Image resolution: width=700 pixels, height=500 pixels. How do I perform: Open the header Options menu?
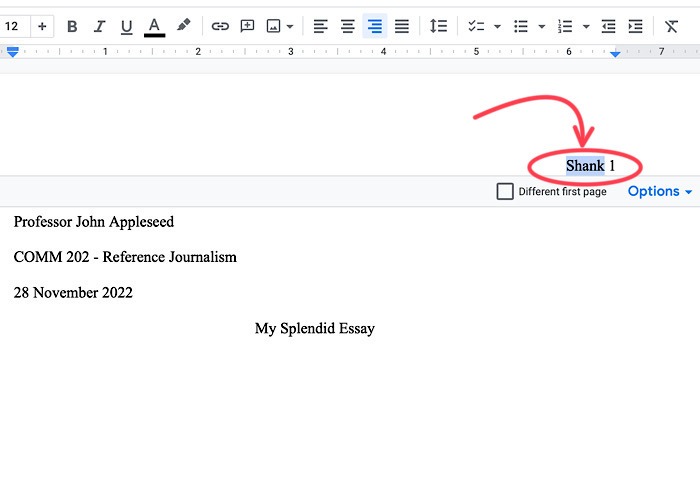click(660, 191)
